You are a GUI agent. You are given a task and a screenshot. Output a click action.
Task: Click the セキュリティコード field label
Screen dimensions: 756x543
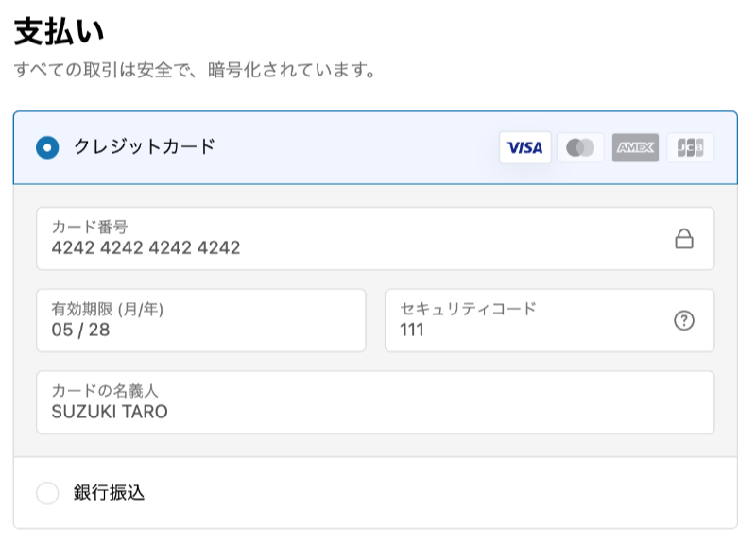point(468,308)
